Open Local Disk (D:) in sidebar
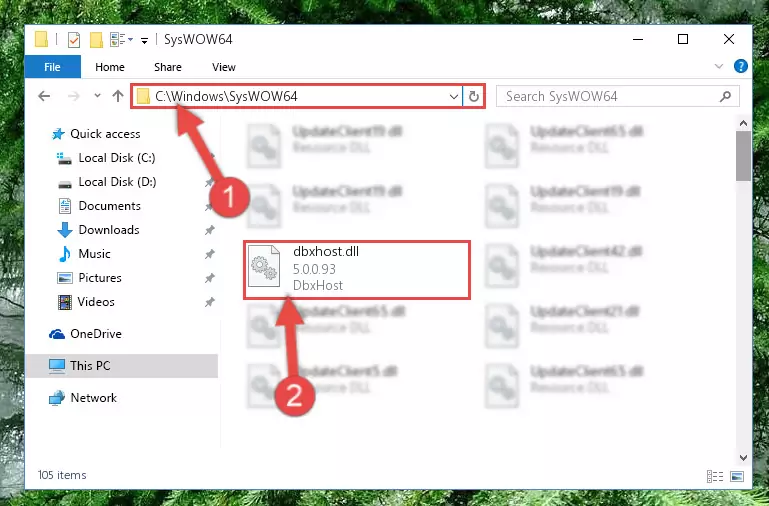This screenshot has width=769, height=506. [x=117, y=182]
